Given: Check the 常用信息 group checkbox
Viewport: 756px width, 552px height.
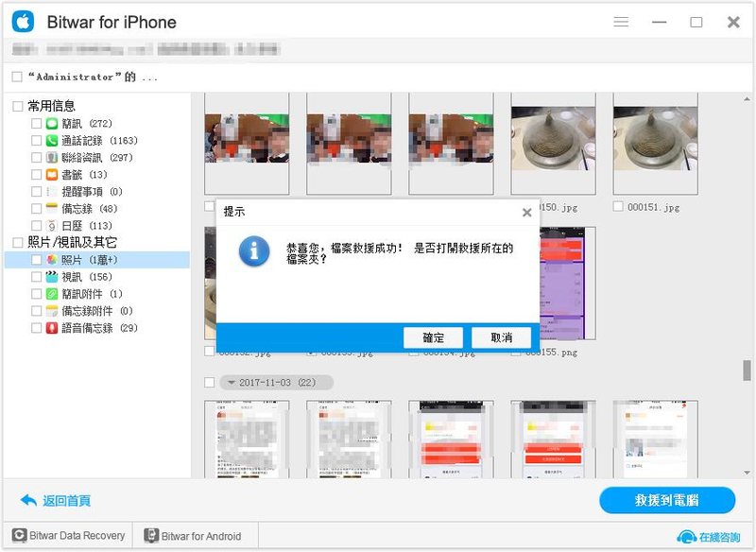Looking at the screenshot, I should 17,106.
